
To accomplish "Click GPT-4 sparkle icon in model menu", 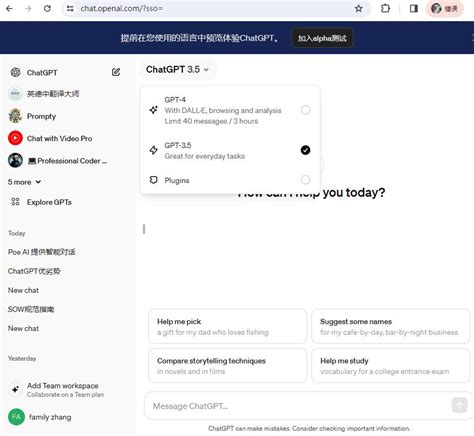I will pos(153,110).
